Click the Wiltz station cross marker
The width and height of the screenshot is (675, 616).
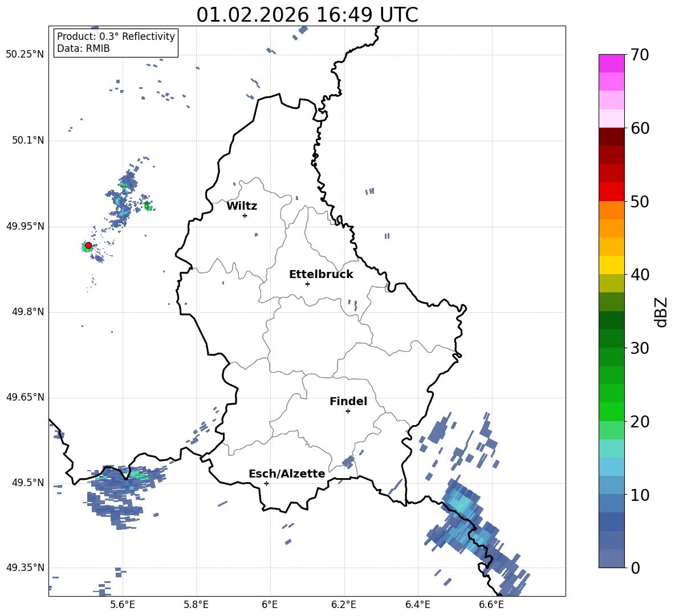[245, 215]
